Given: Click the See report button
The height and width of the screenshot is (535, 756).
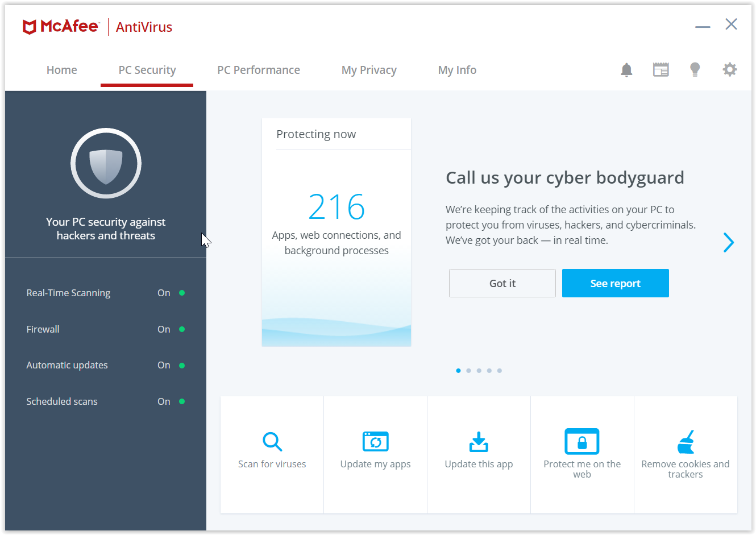Looking at the screenshot, I should point(616,283).
